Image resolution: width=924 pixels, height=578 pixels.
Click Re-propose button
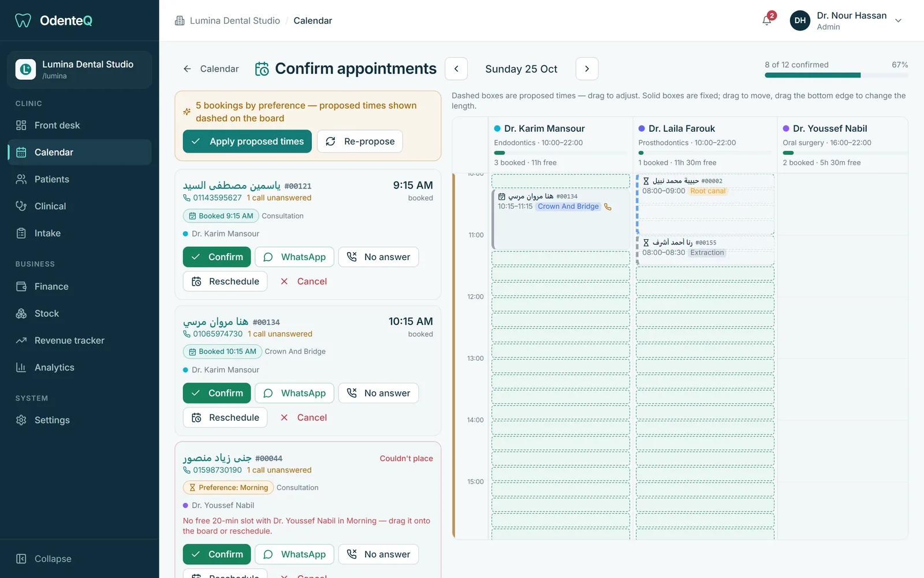click(x=360, y=142)
